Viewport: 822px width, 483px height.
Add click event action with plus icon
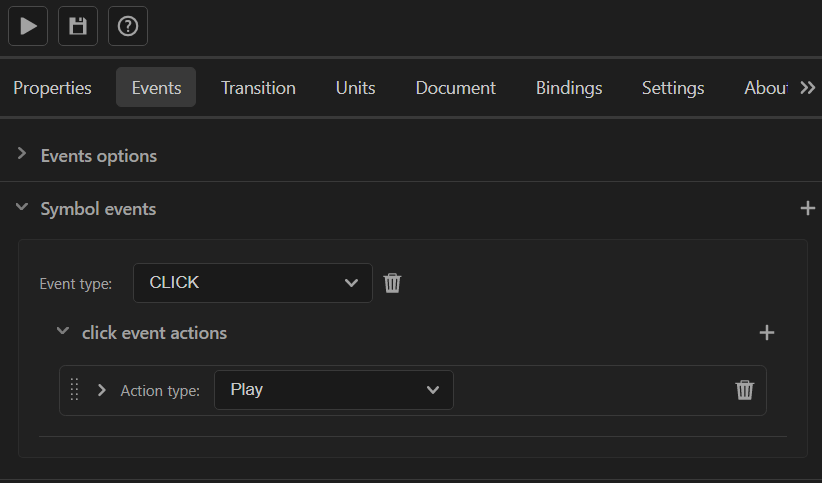coord(766,332)
